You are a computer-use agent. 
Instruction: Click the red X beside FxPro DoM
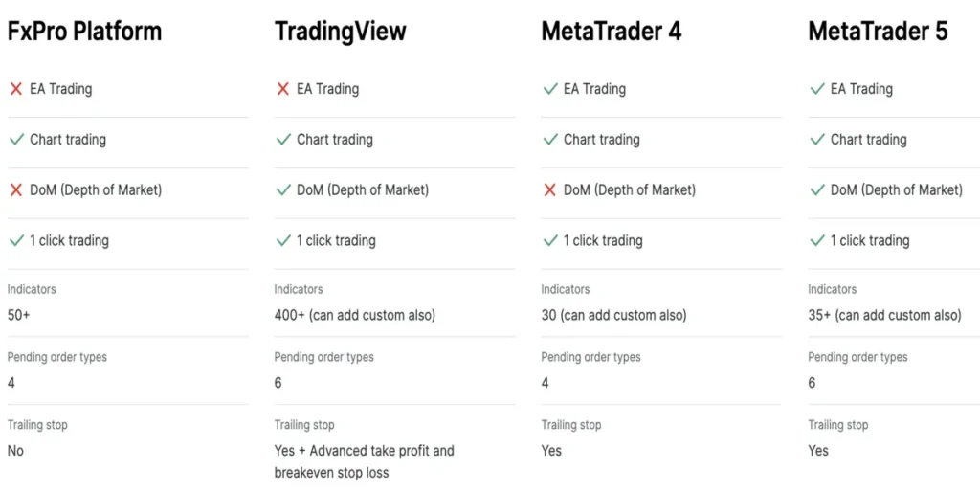pos(16,190)
